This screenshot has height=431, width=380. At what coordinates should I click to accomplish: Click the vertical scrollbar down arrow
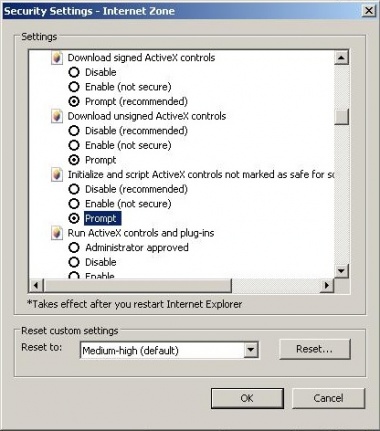[x=341, y=271]
